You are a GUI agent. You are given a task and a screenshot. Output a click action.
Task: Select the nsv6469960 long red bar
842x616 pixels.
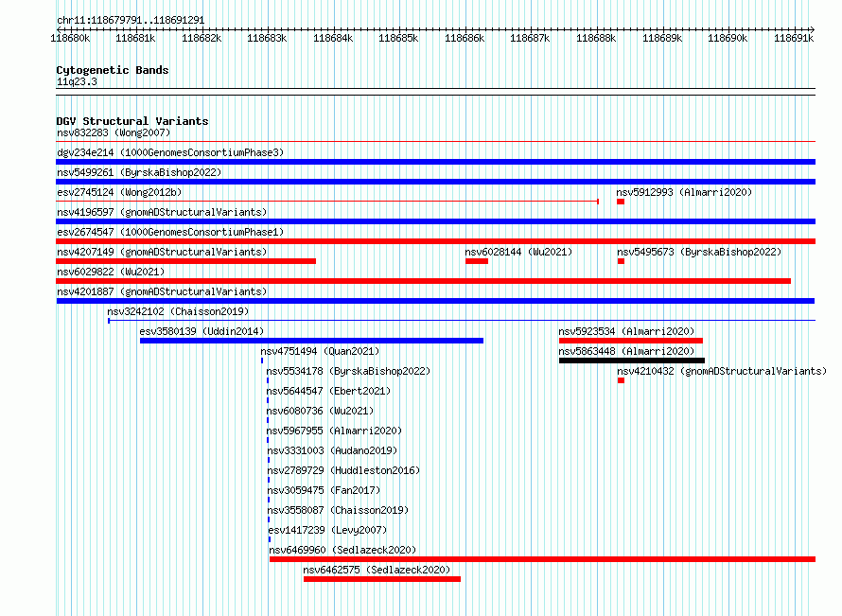click(542, 559)
